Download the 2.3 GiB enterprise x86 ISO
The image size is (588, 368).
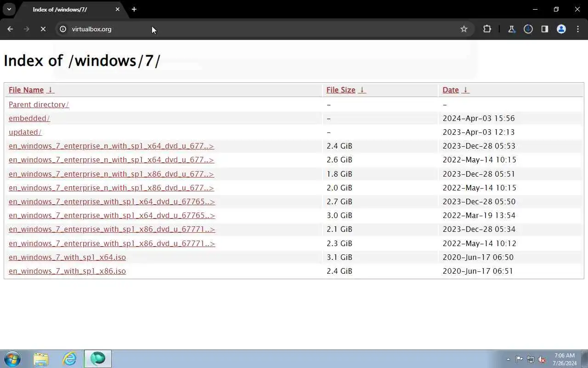pos(112,243)
